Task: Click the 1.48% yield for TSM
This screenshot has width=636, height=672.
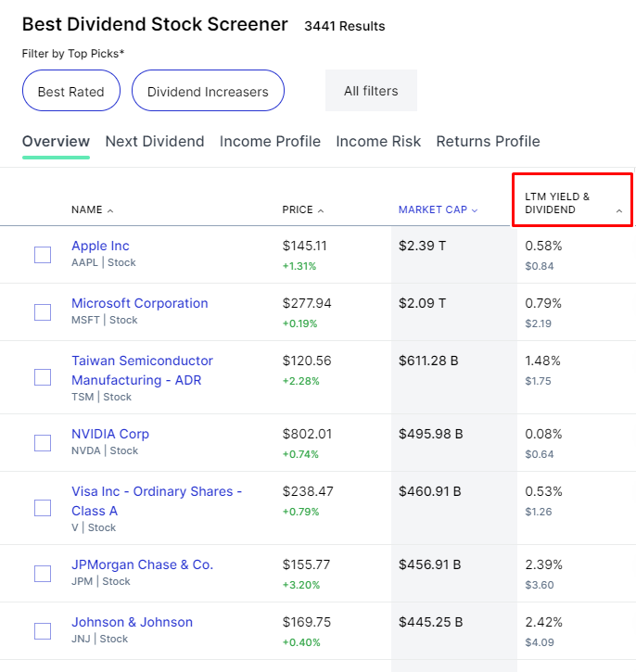Action: [542, 361]
